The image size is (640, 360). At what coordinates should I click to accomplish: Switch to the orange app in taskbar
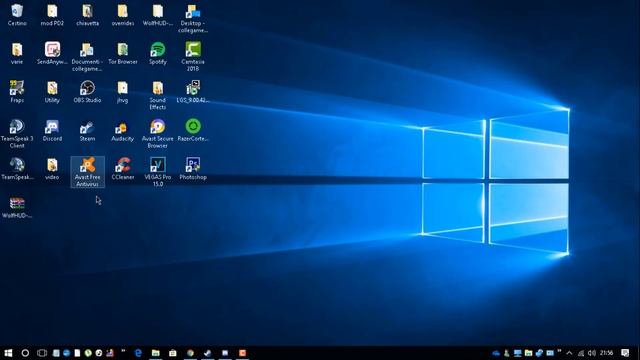click(x=242, y=353)
